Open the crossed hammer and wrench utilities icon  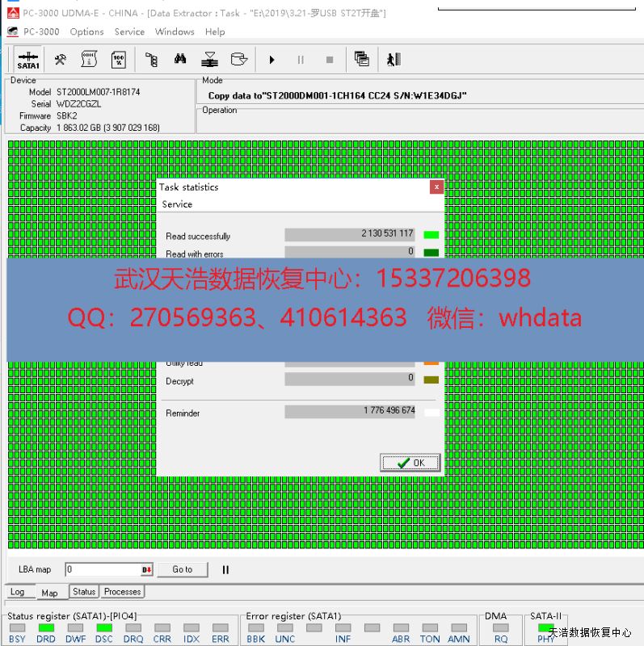(61, 60)
